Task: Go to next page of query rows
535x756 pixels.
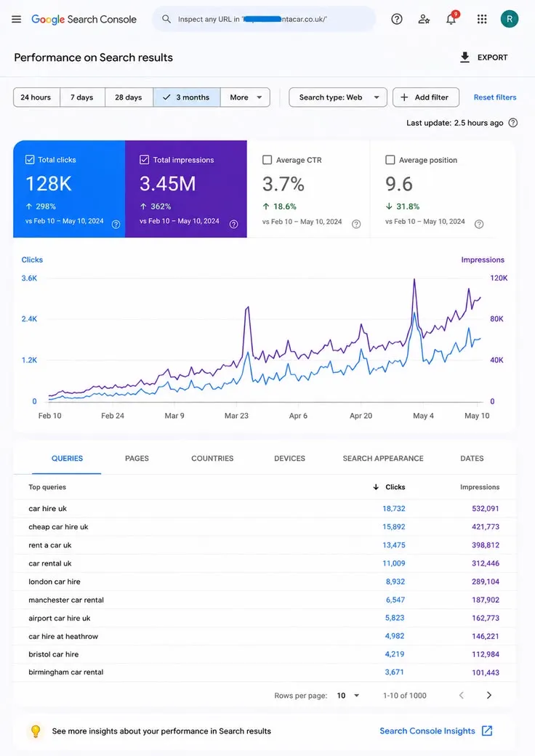Action: click(488, 695)
